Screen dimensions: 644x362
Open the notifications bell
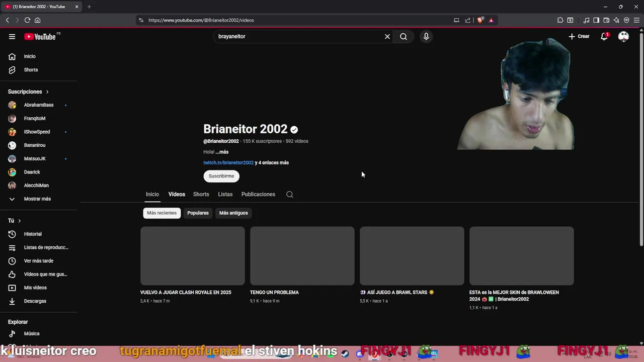[604, 36]
